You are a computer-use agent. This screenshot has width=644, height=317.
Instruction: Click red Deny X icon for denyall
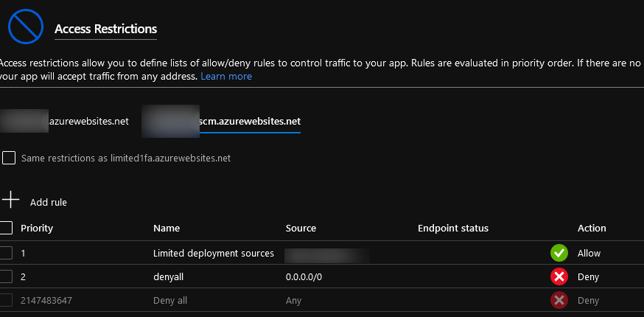pos(559,277)
